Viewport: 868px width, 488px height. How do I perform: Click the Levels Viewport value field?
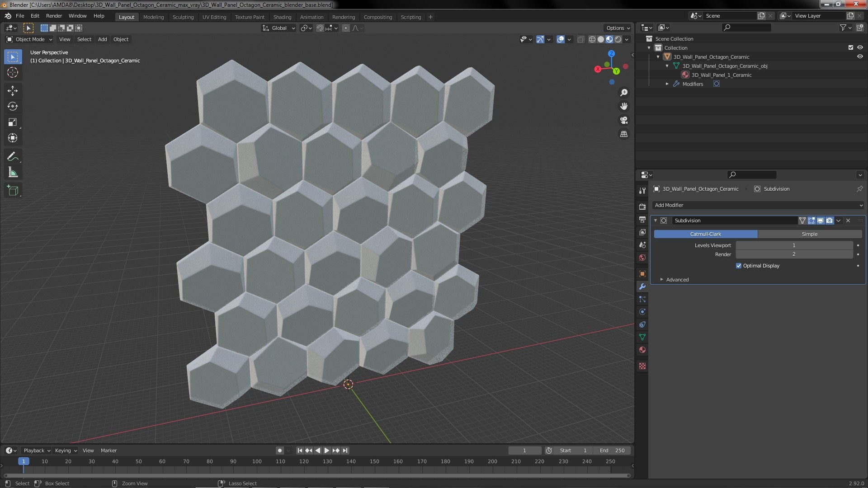point(794,245)
